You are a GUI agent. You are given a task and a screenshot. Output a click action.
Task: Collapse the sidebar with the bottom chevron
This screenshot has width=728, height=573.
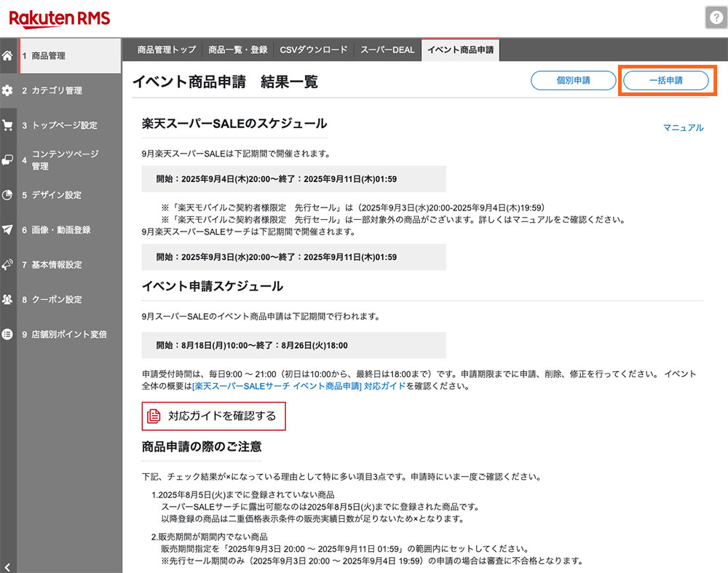[x=7, y=566]
